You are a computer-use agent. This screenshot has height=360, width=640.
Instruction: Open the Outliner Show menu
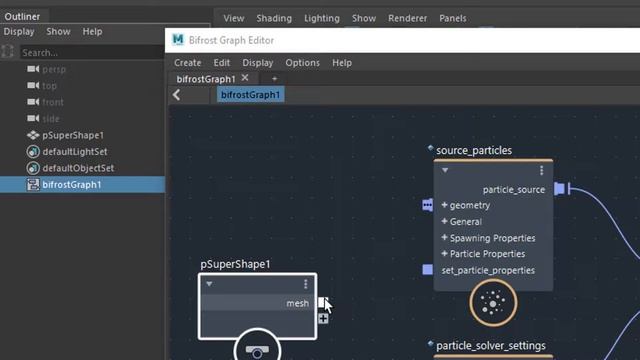[x=58, y=31]
